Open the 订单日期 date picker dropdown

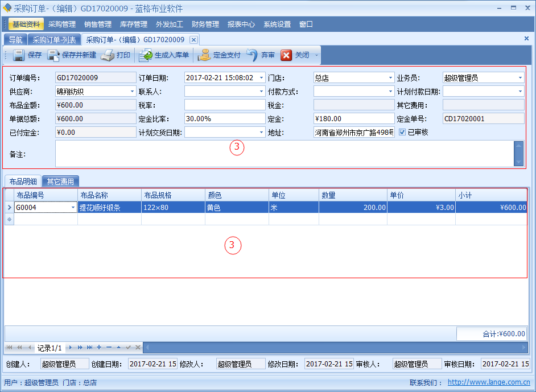click(261, 78)
